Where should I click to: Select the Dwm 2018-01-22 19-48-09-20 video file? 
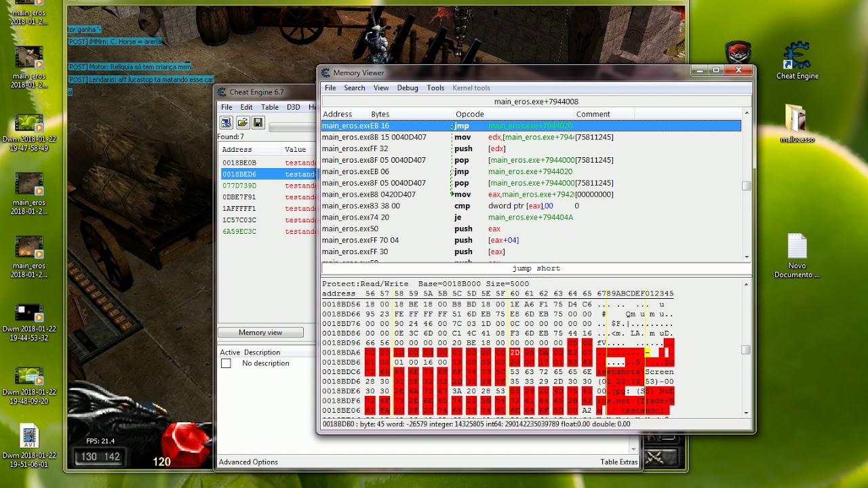[28, 386]
